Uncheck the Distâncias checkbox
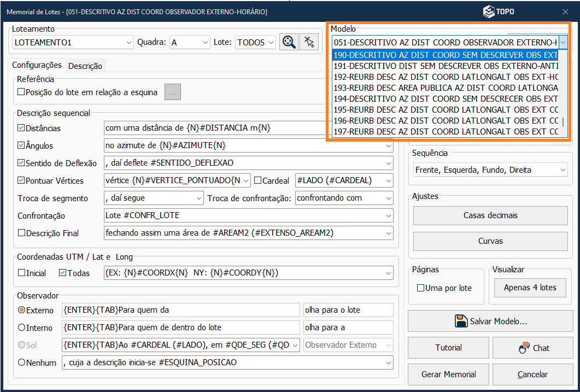The height and width of the screenshot is (392, 580). (x=21, y=128)
